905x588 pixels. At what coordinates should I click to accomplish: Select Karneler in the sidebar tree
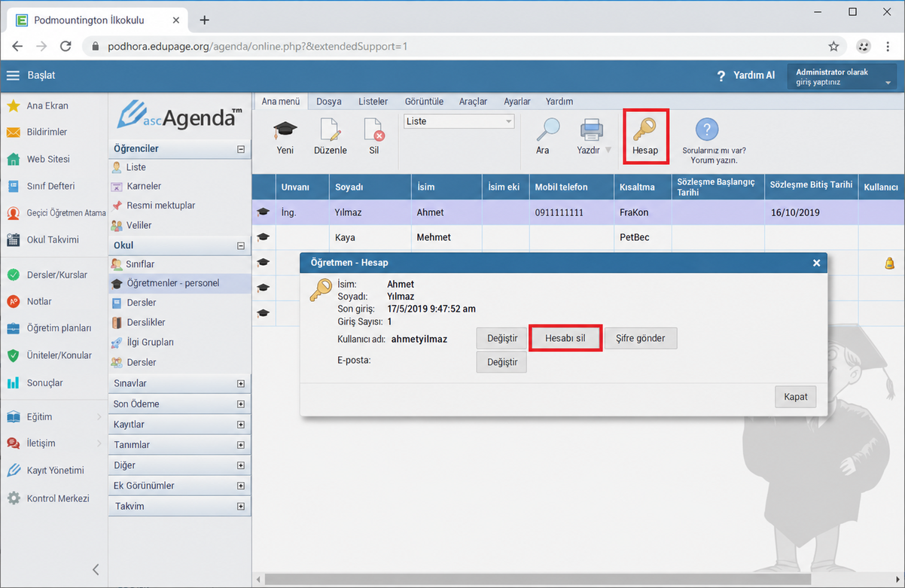click(144, 186)
